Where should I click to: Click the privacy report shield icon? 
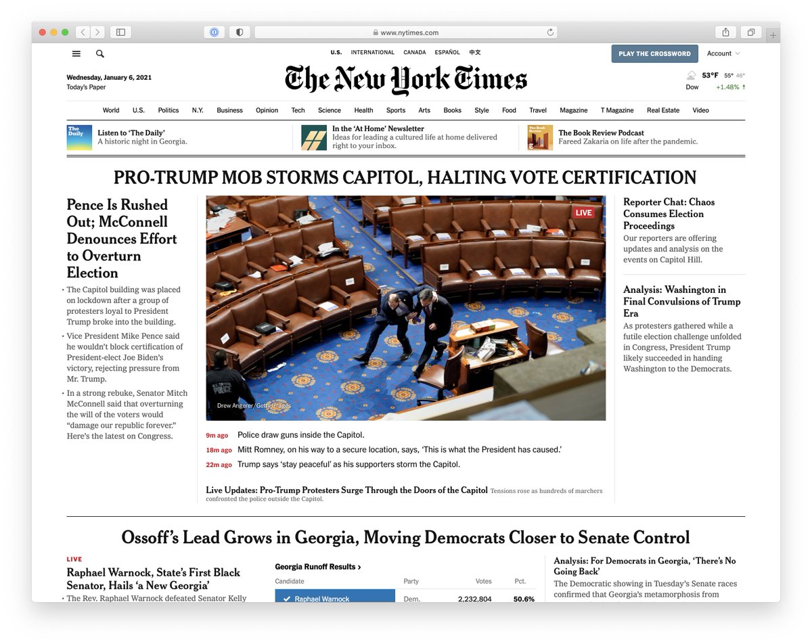tap(240, 32)
